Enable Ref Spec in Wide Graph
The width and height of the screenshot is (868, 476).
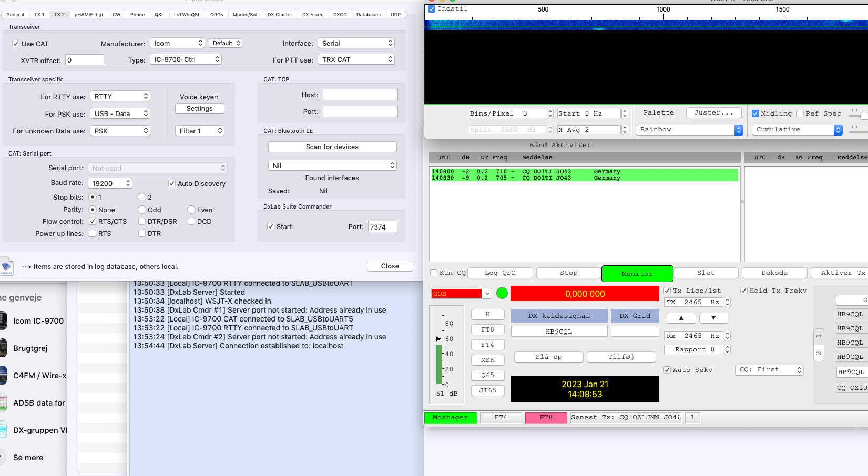coord(800,113)
